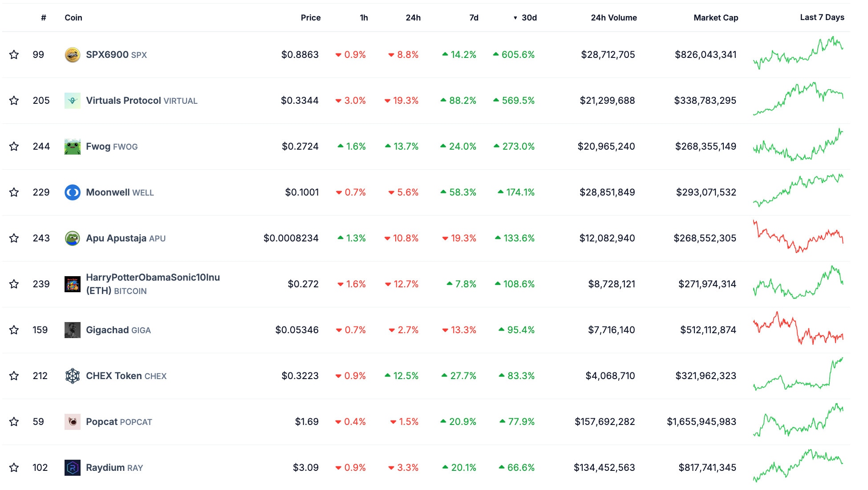Favorite Gigachad using the star
Image resolution: width=868 pixels, height=490 pixels.
coord(14,330)
